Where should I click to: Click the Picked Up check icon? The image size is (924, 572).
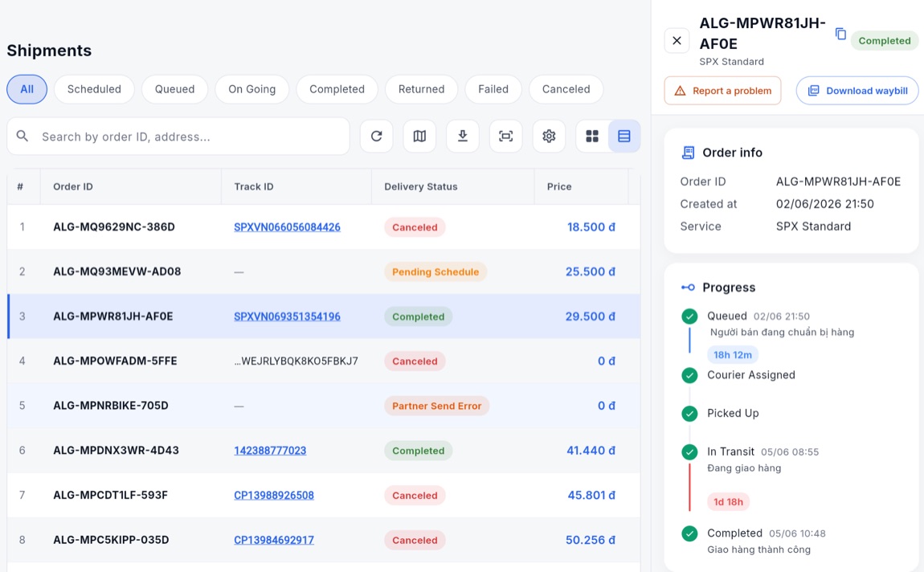(689, 414)
